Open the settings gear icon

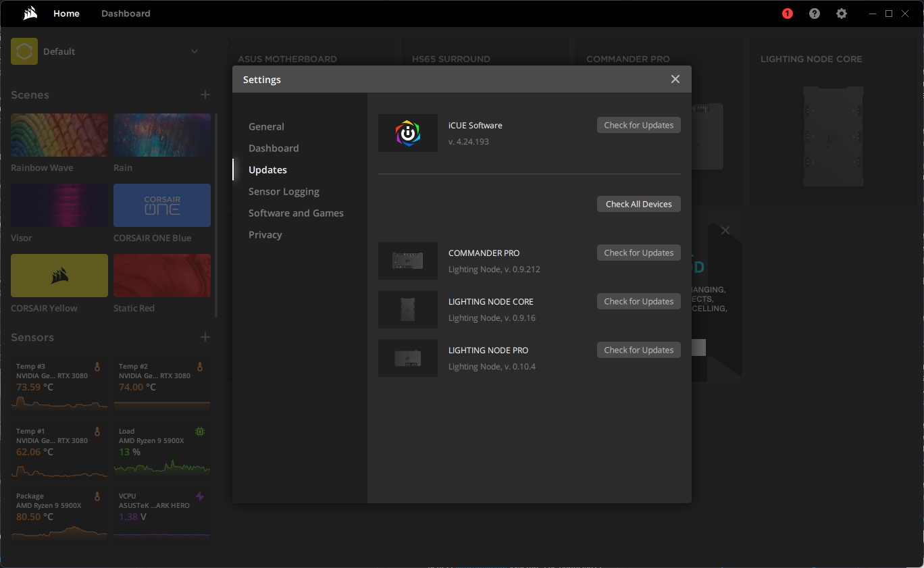pyautogui.click(x=842, y=14)
